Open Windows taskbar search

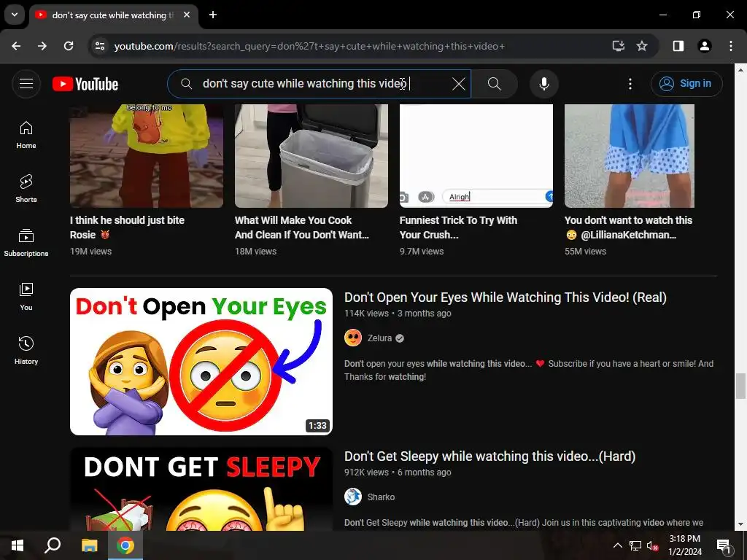coord(53,545)
